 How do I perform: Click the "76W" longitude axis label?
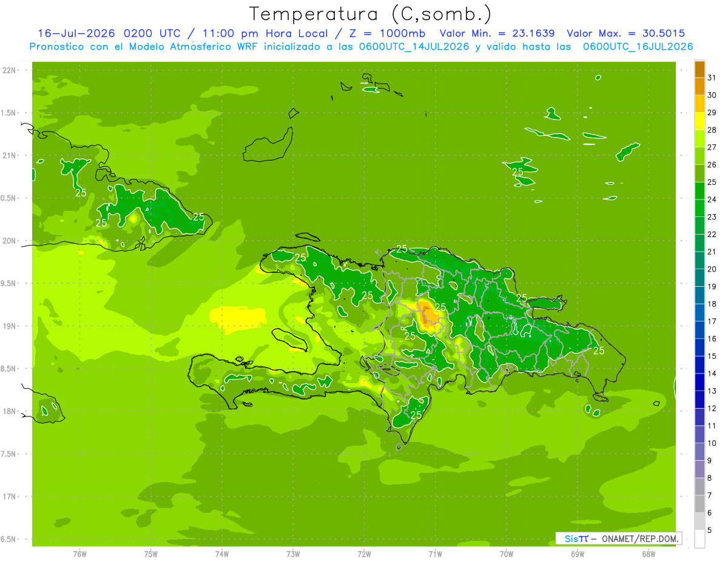pyautogui.click(x=79, y=554)
